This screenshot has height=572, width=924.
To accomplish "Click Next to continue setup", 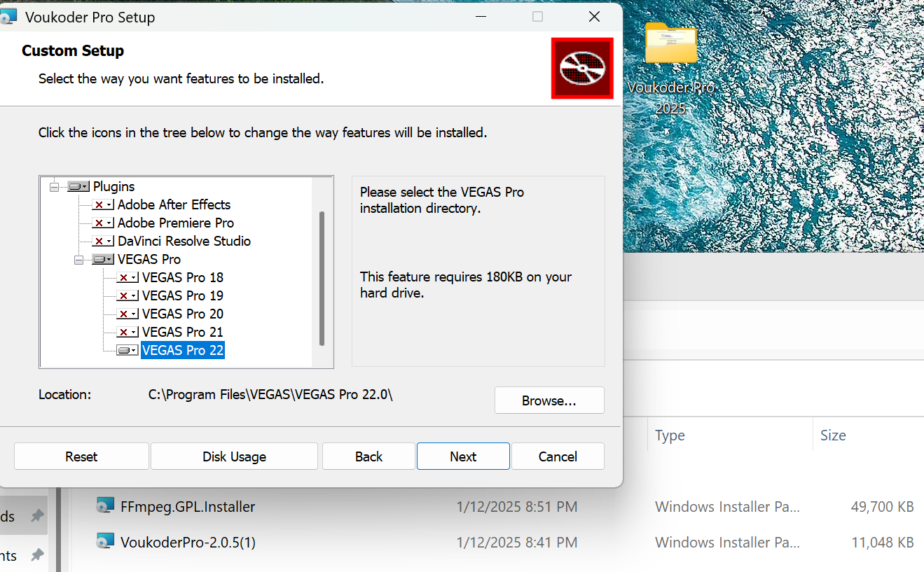I will click(463, 456).
